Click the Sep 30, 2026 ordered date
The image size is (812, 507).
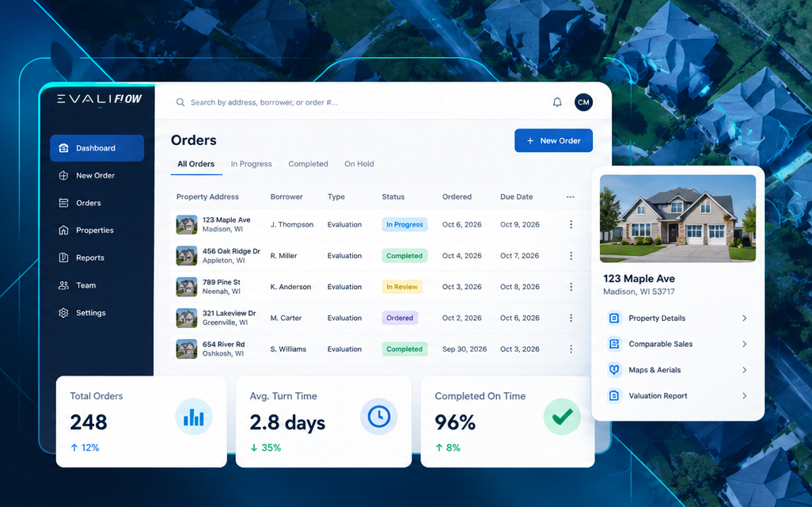[x=465, y=349]
